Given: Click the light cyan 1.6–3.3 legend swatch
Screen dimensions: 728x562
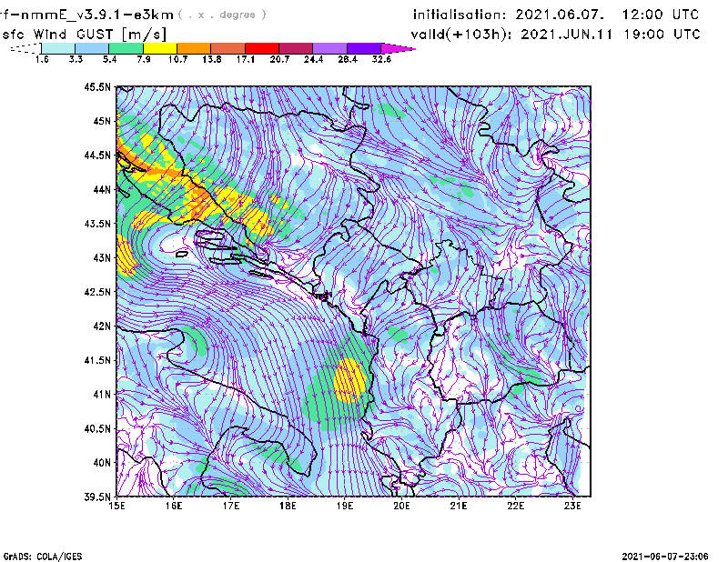Looking at the screenshot, I should pyautogui.click(x=58, y=48).
